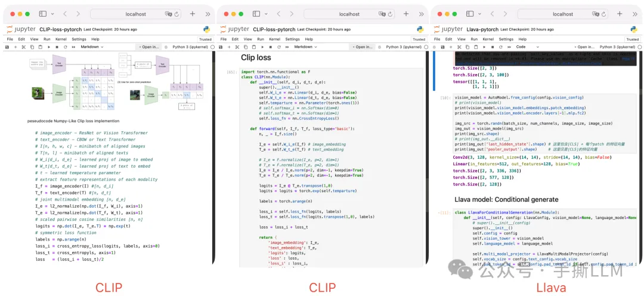
Task: Toggle Safari sidebar in left window
Action: [x=43, y=14]
